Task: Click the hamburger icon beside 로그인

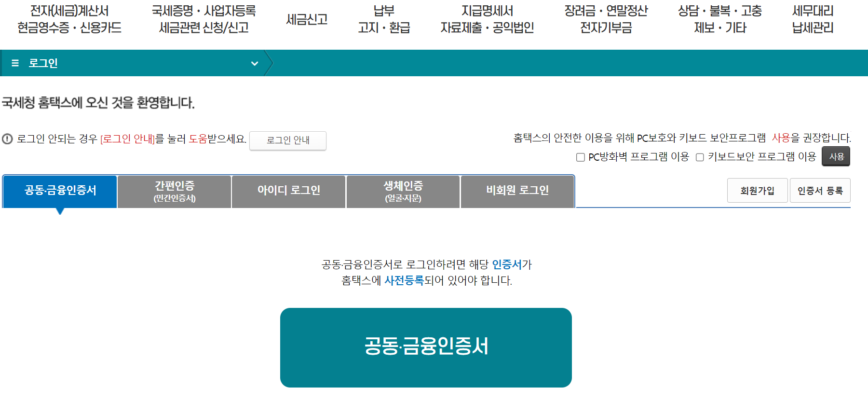Action: point(15,63)
